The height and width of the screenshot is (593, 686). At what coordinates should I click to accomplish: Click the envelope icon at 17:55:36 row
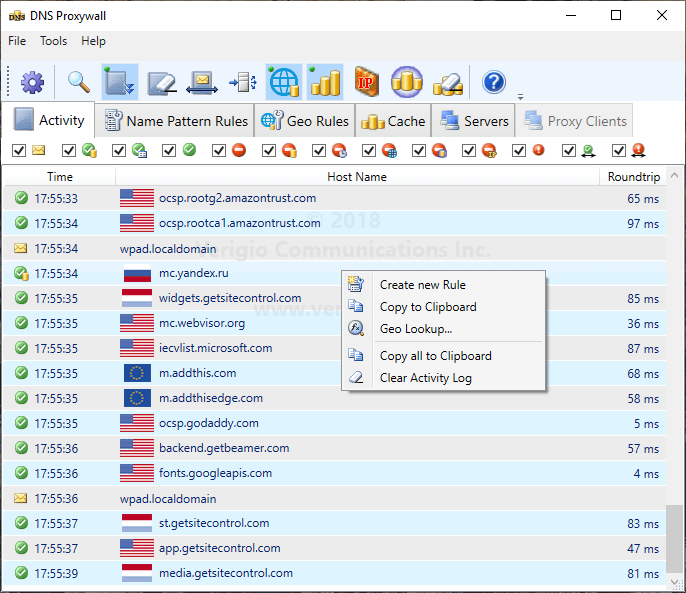[21, 498]
